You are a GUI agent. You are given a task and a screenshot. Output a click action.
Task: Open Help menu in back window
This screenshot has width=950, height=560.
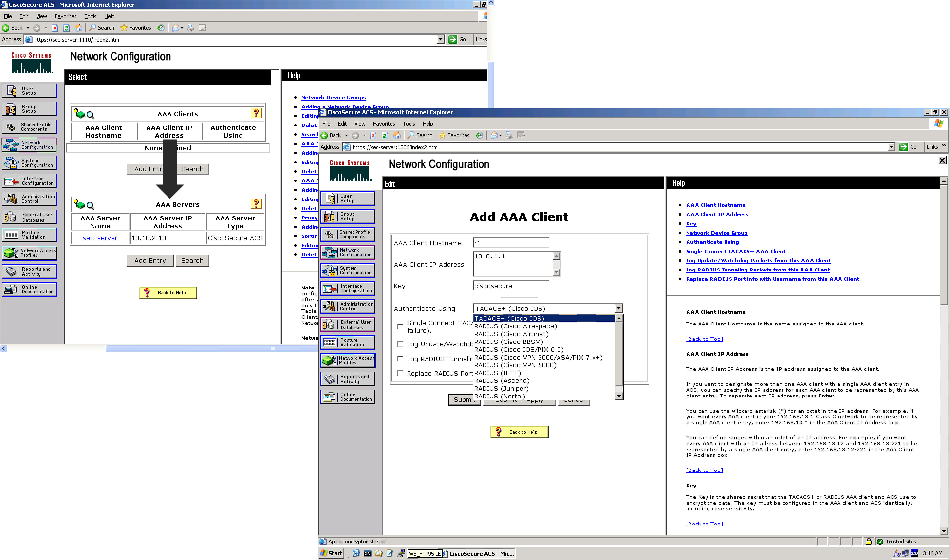click(x=110, y=16)
